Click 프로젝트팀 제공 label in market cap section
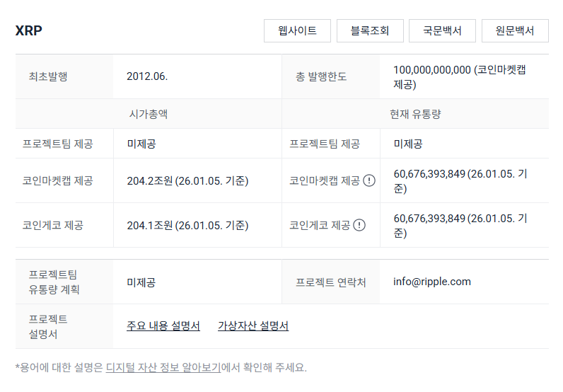This screenshot has height=392, width=563. (58, 144)
